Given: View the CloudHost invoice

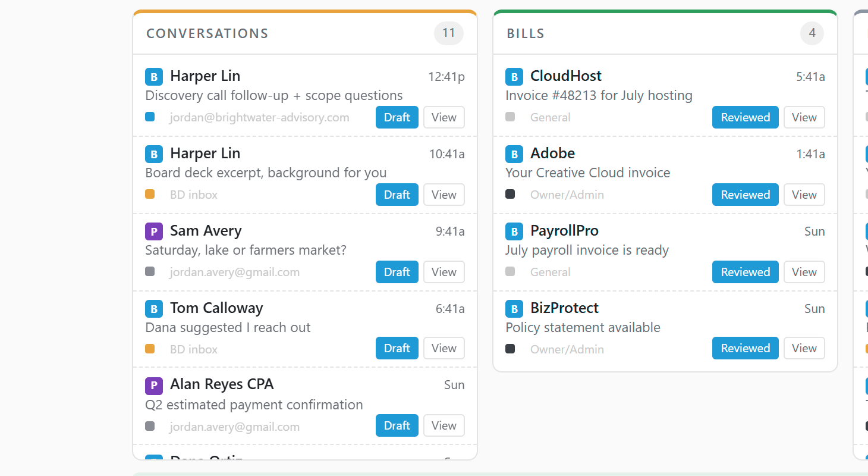Looking at the screenshot, I should tap(804, 117).
